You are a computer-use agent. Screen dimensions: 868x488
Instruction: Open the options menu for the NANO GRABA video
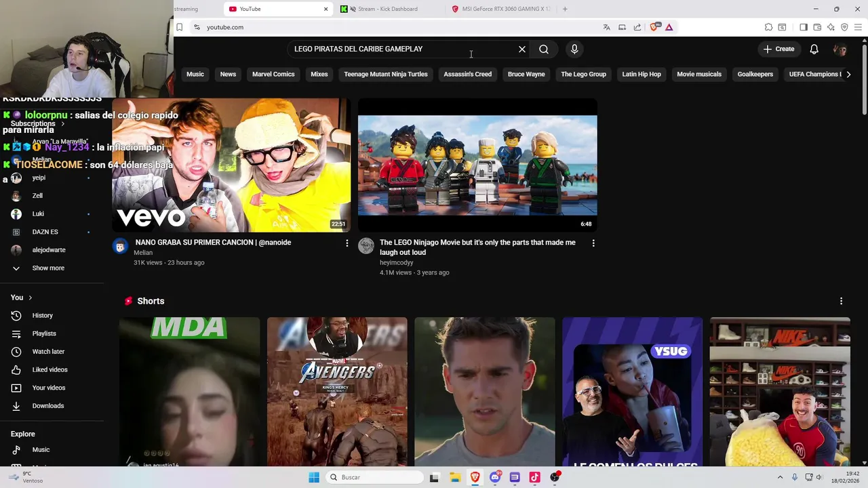click(347, 243)
